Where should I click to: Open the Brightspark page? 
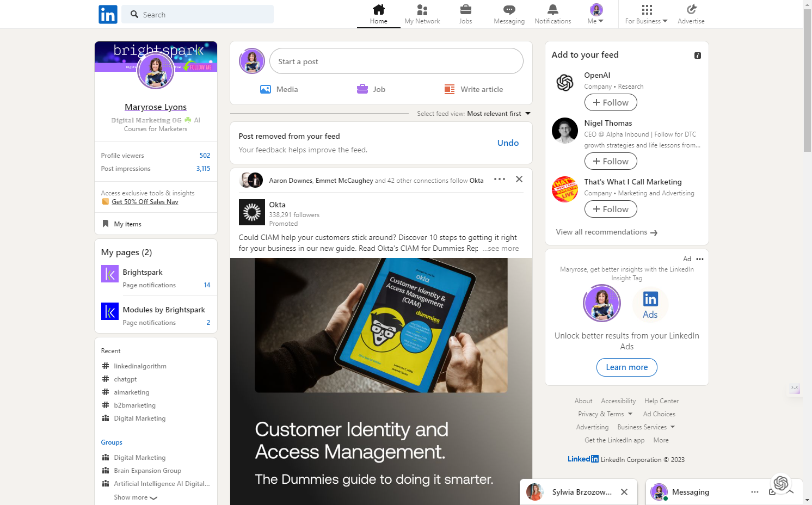(x=143, y=272)
